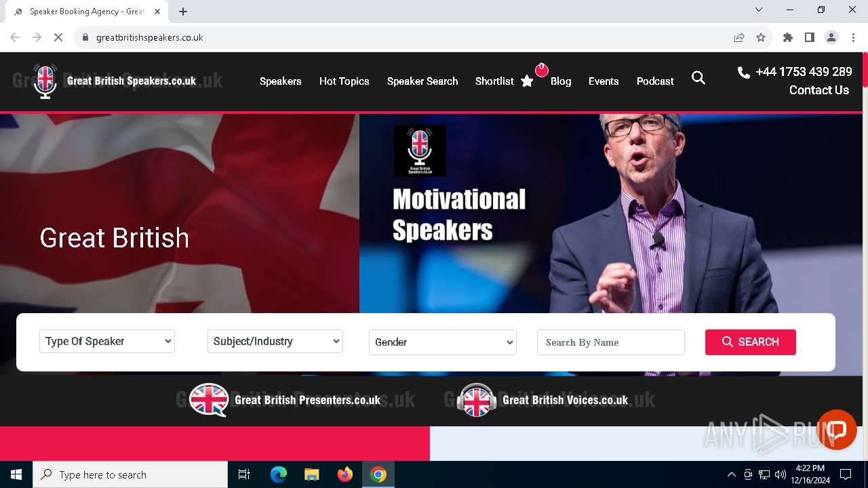Screen dimensions: 868x488
Task: Click the orange live chat bubble
Action: (837, 430)
